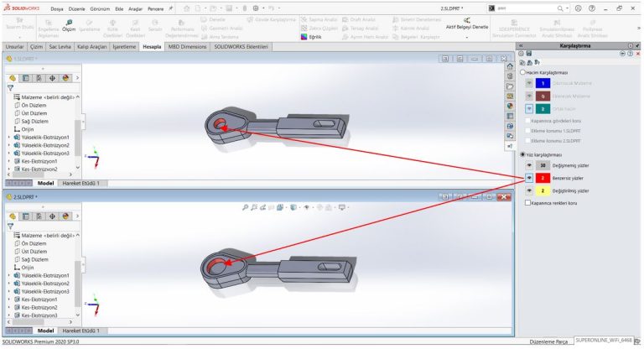Open the File Explorer folder icon in task pane

pyautogui.click(x=510, y=86)
